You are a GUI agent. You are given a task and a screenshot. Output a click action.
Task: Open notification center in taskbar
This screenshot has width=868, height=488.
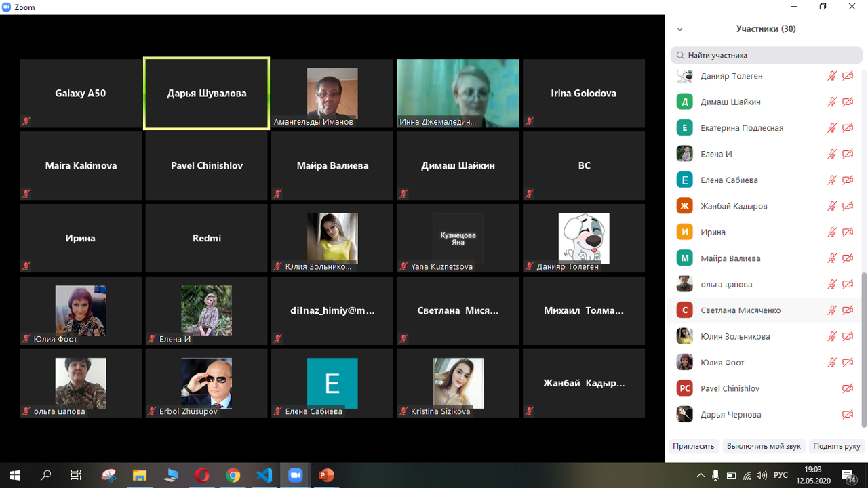849,475
